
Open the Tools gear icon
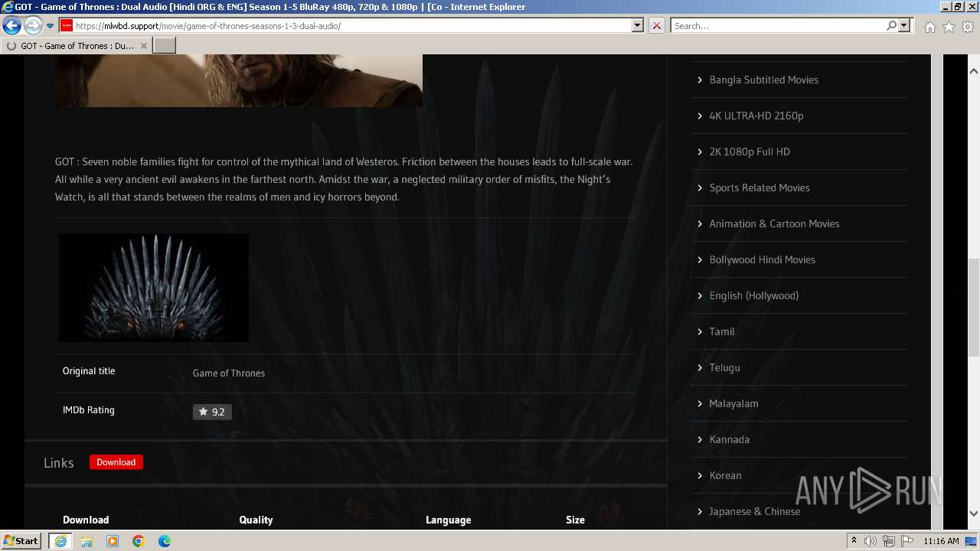pyautogui.click(x=968, y=27)
